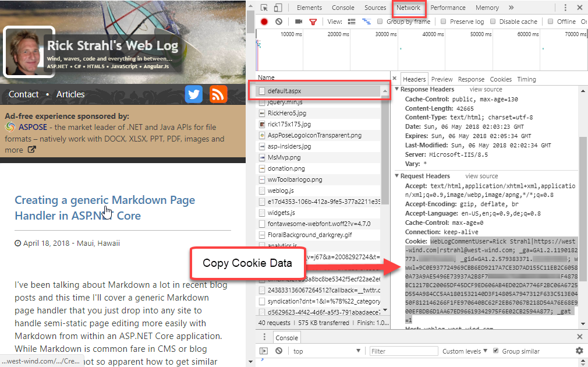The width and height of the screenshot is (588, 367).
Task: Focus the console Filter input
Action: point(403,351)
